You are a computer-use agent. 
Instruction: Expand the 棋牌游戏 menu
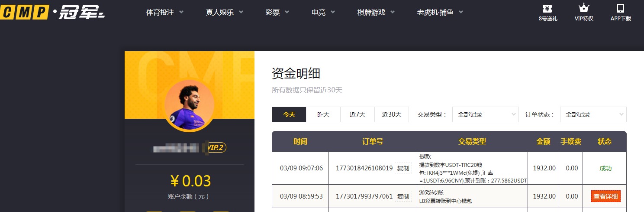(x=376, y=12)
